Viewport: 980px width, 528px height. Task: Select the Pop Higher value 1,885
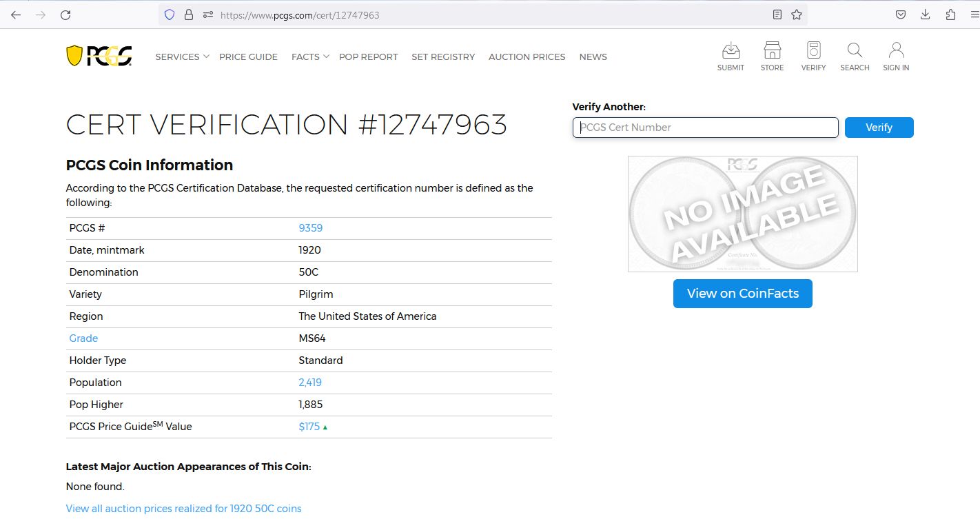(311, 405)
